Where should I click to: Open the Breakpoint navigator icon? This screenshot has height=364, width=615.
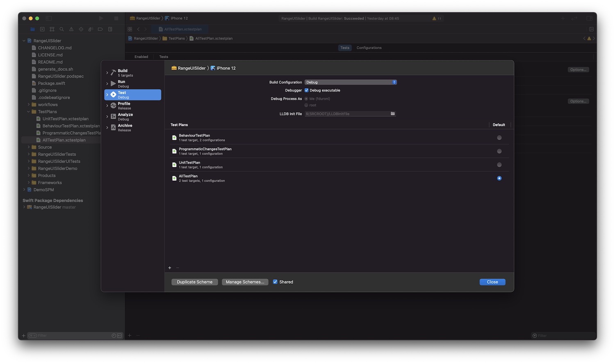(x=100, y=29)
